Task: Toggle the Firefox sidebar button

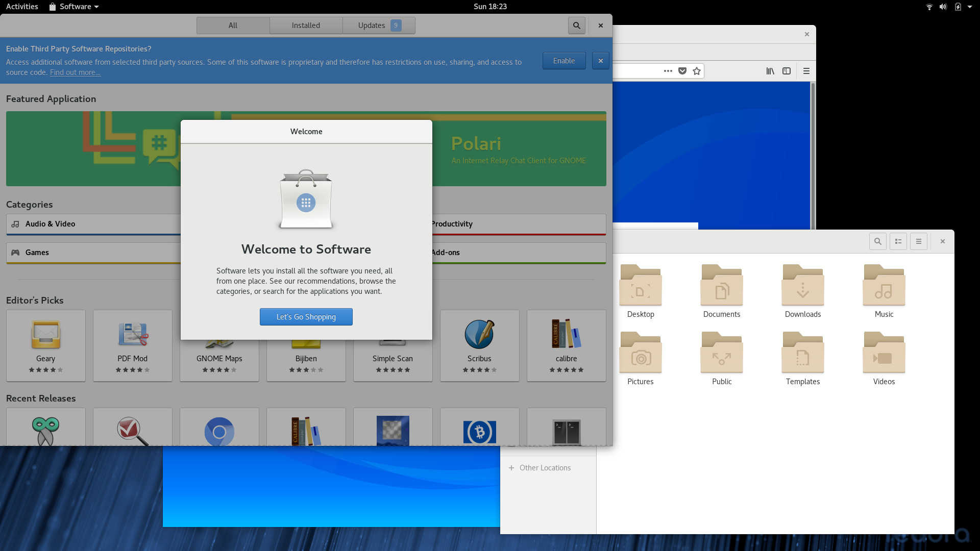Action: (787, 71)
